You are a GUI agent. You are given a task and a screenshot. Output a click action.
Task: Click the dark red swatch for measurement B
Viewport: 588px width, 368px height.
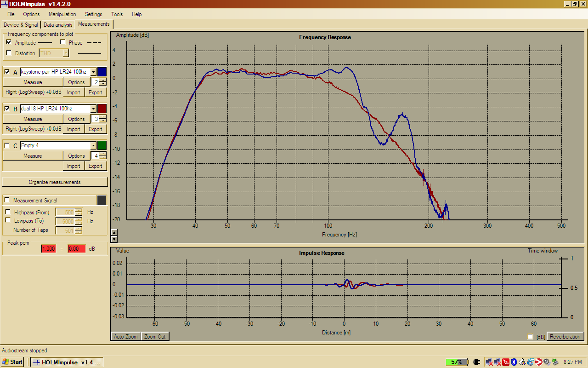(x=102, y=109)
